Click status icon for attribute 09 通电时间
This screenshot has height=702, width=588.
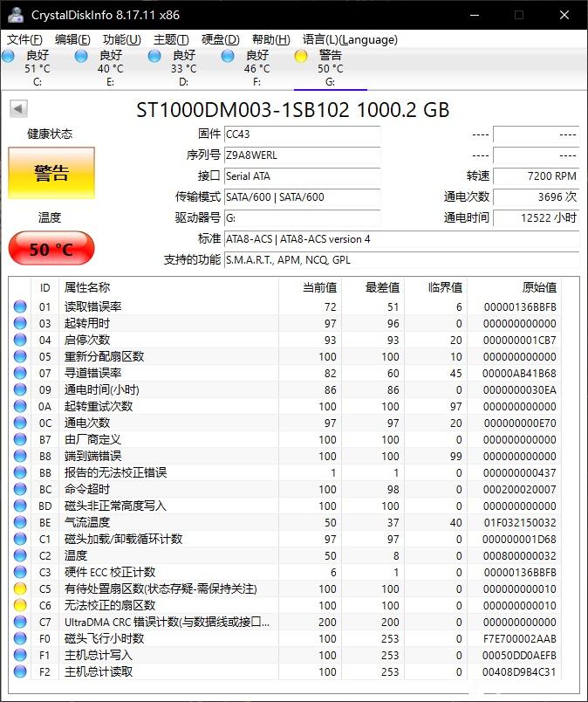20,389
